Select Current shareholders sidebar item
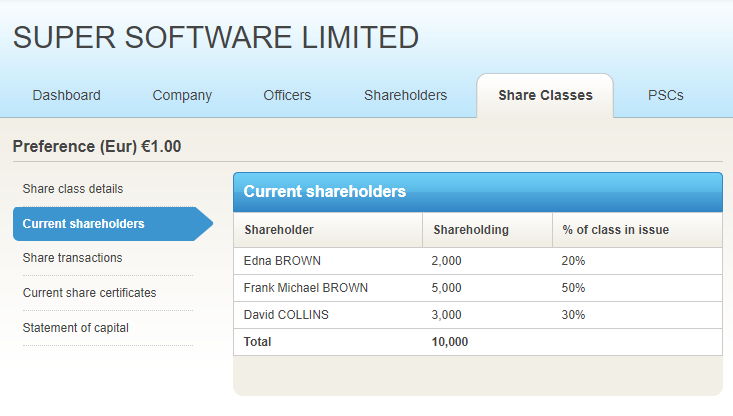Image resolution: width=733 pixels, height=416 pixels. click(x=84, y=224)
